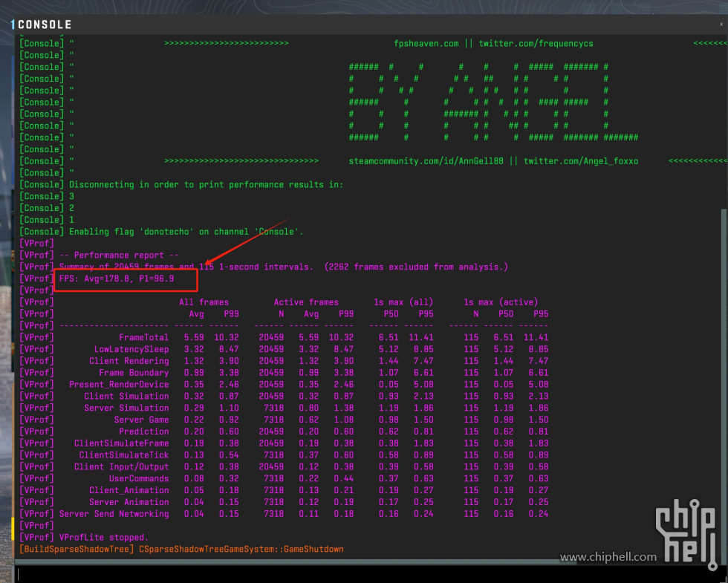Click the Client Input/Output row label

[x=122, y=466]
